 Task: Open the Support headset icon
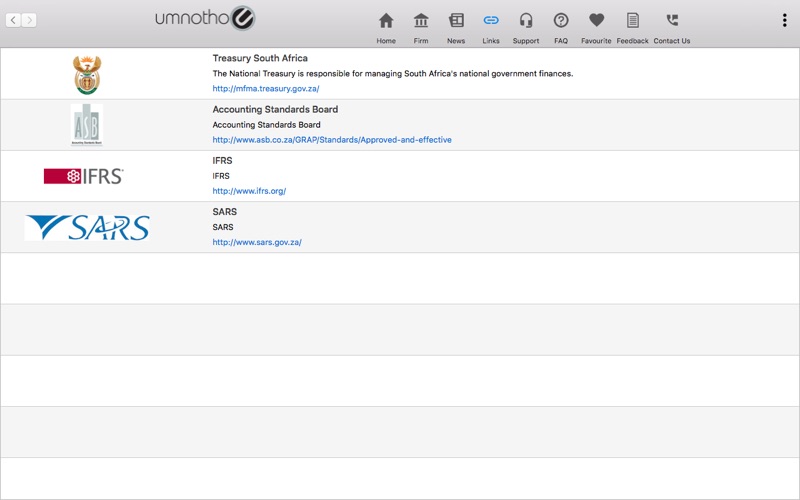pyautogui.click(x=526, y=20)
